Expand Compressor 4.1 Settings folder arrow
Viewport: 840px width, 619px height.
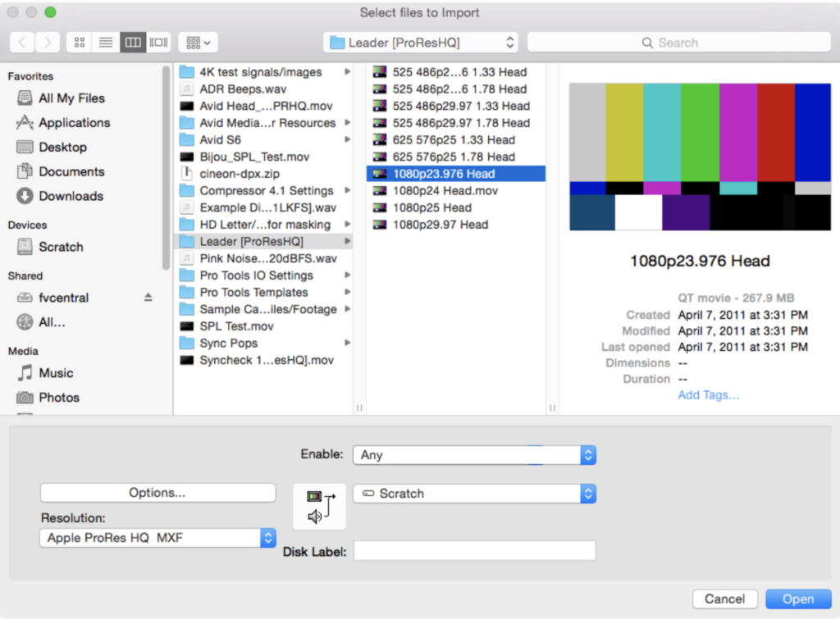pos(347,191)
